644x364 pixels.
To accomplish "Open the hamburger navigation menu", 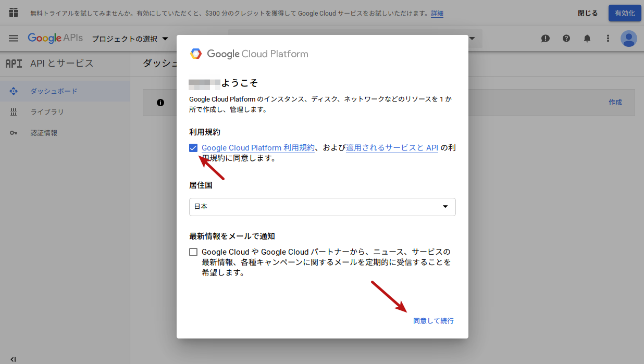I will point(14,39).
